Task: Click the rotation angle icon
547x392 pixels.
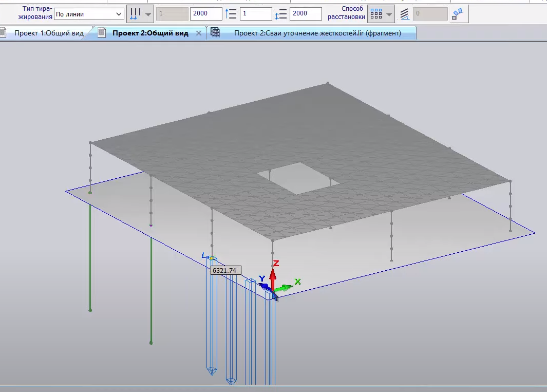Action: pyautogui.click(x=405, y=14)
